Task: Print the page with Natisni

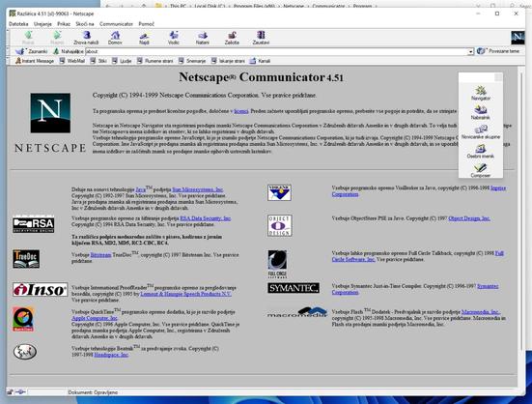Action: pyautogui.click(x=203, y=38)
